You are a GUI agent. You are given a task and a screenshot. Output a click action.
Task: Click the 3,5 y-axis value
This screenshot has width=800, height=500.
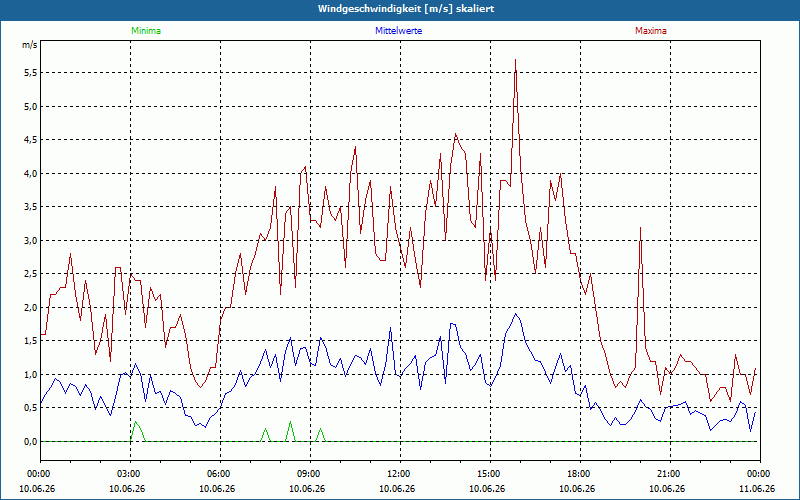point(31,207)
